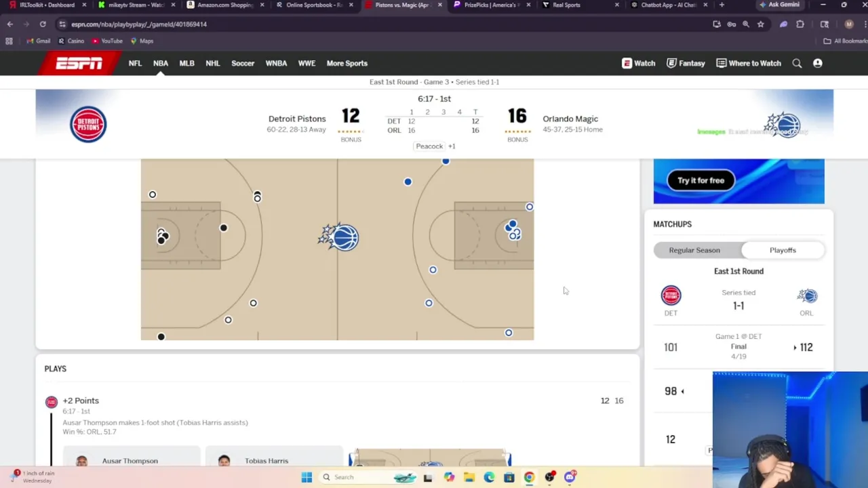The image size is (868, 488).
Task: Open Microsoft Edge from taskbar
Action: tap(489, 477)
